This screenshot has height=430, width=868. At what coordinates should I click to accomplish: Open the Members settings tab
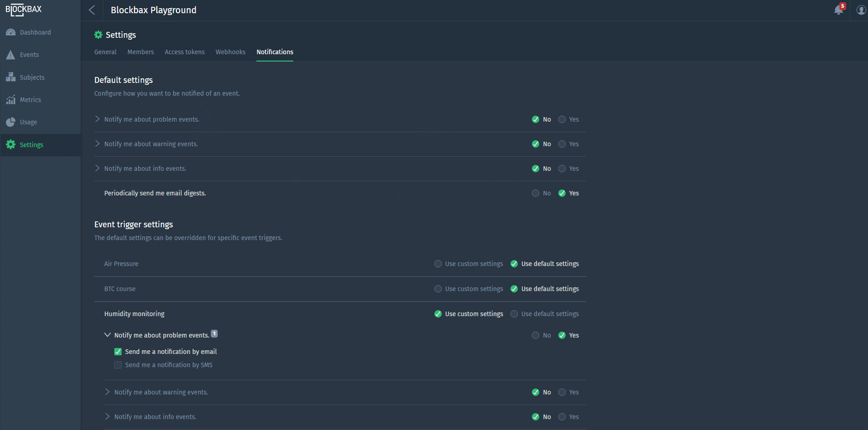[x=140, y=52]
